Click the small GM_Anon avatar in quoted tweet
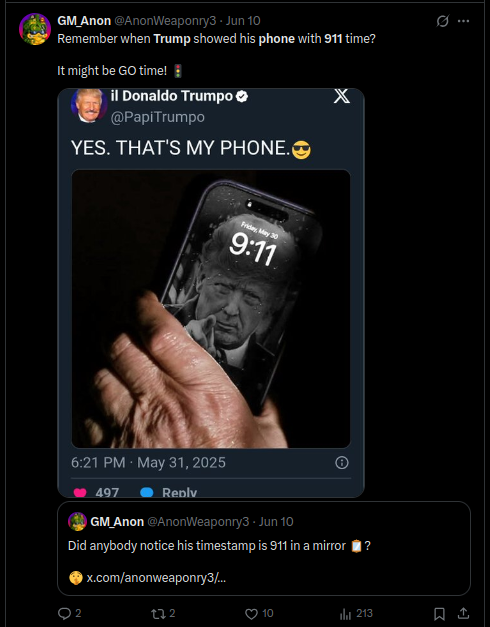The height and width of the screenshot is (627, 490). tap(78, 521)
